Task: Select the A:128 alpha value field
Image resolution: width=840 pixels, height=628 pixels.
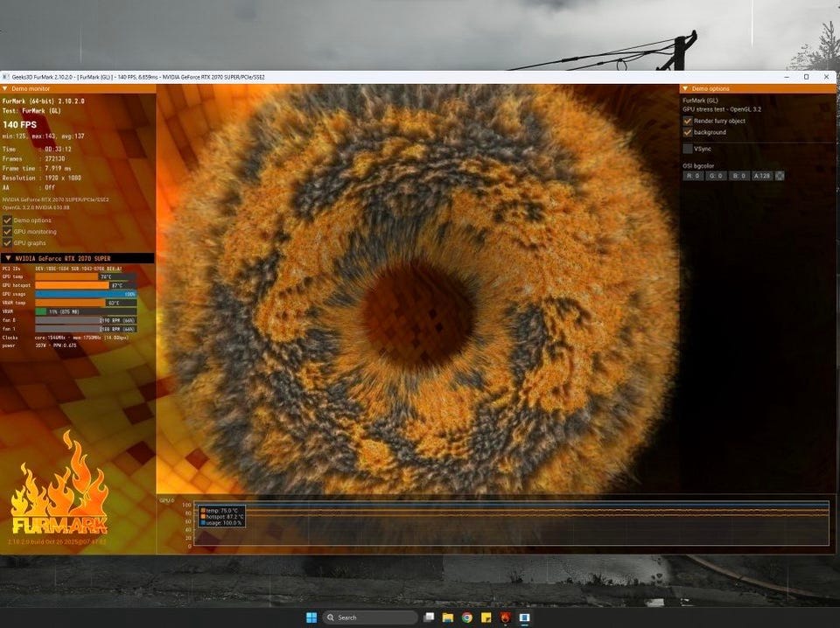Action: click(x=762, y=176)
